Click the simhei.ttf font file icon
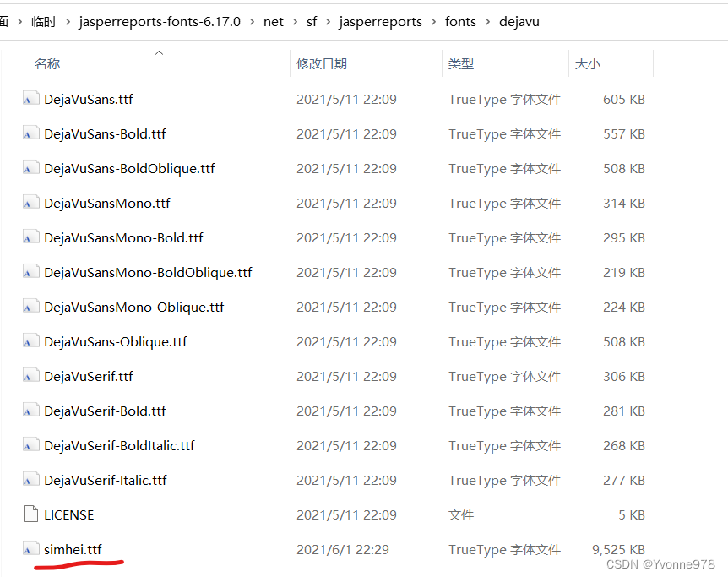This screenshot has height=577, width=728. pyautogui.click(x=30, y=549)
